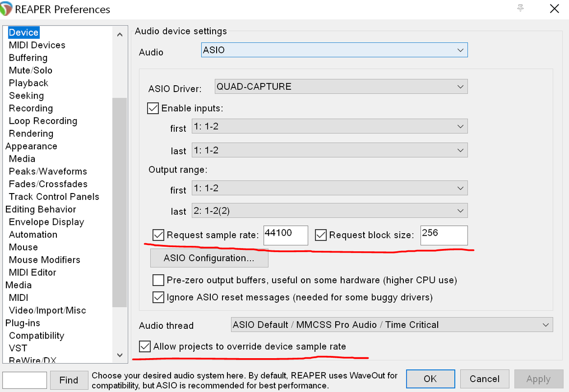
Task: Click the preferences search input field
Action: click(25, 380)
